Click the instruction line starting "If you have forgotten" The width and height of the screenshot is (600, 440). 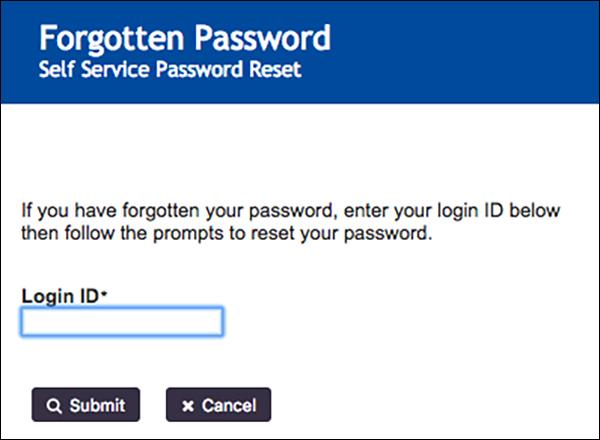(291, 213)
